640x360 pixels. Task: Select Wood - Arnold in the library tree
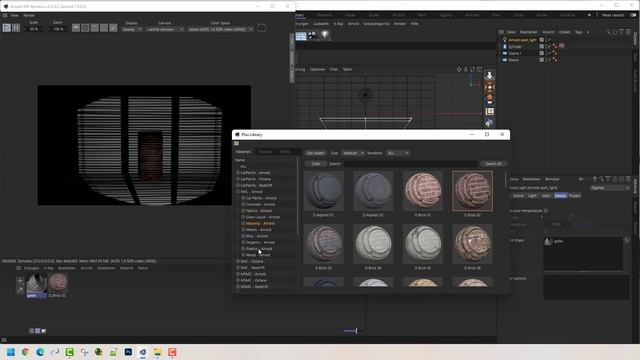tap(258, 255)
